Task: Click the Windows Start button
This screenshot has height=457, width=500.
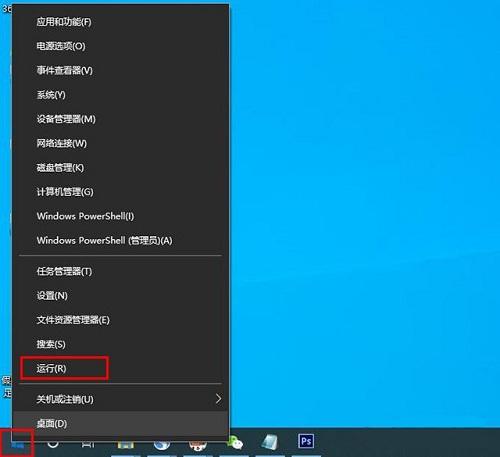Action: (17, 444)
